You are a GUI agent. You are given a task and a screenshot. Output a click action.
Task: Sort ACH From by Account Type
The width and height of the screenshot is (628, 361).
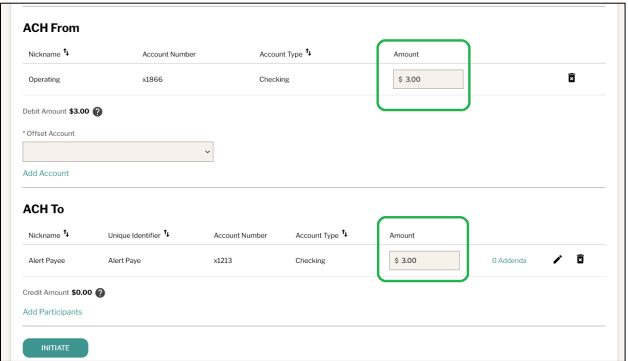click(308, 52)
